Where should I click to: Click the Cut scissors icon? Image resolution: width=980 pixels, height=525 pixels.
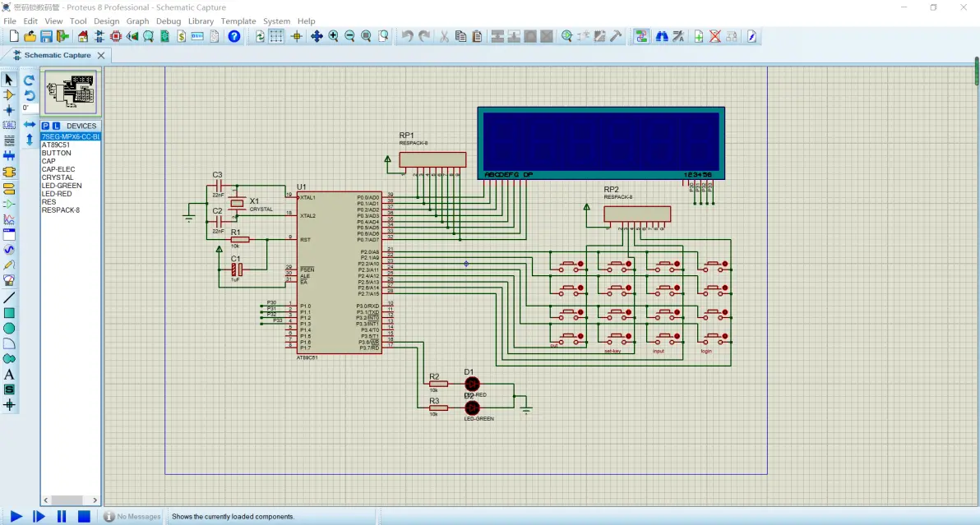(x=445, y=36)
